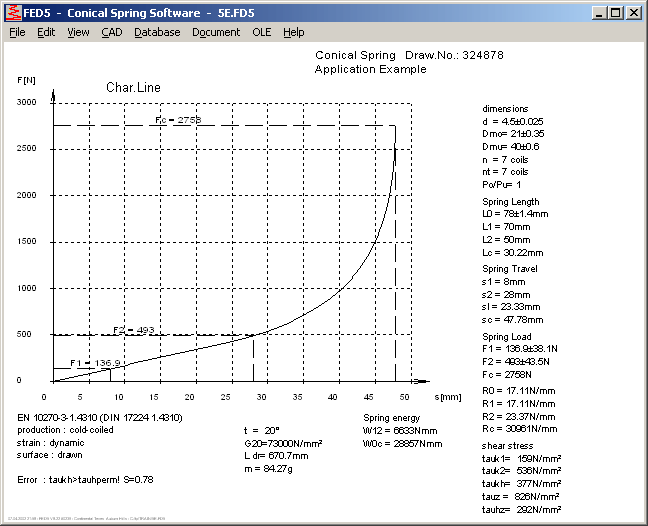Click the Fc = 2758 label on the chart

[178, 119]
